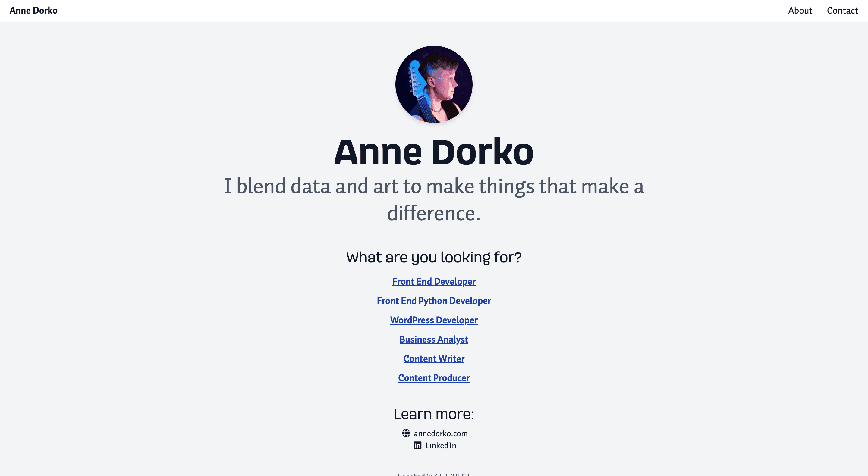Screen dimensions: 868x476
Task: Open the Contact page in navigation
Action: pyautogui.click(x=842, y=11)
